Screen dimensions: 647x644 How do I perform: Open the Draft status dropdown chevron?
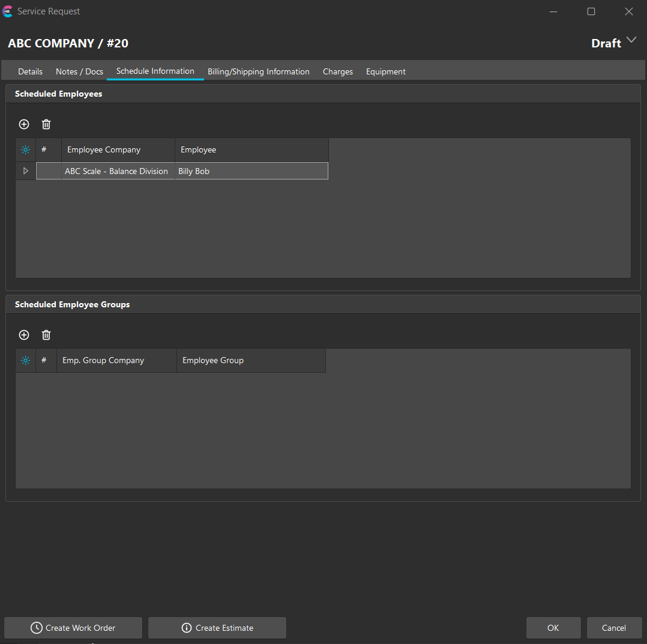pos(631,40)
